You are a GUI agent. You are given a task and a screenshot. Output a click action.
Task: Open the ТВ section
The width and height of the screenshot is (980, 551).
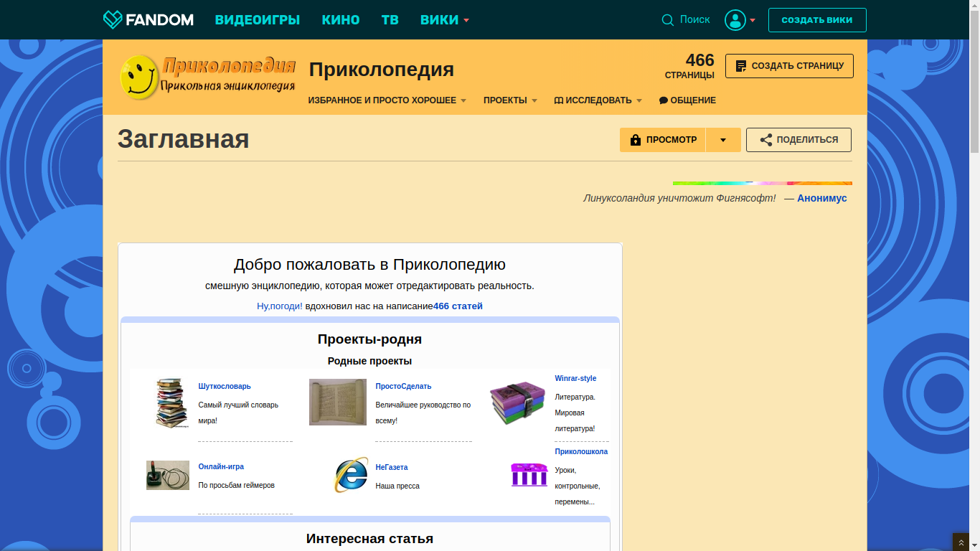(390, 20)
